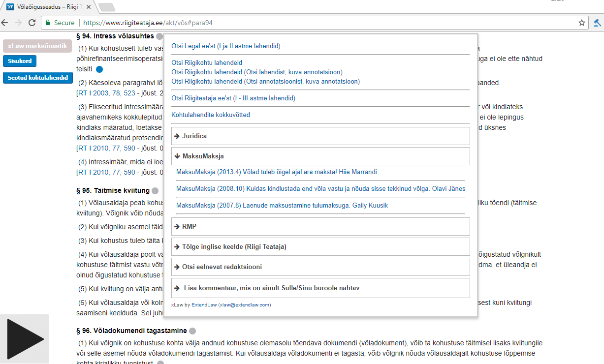Open the Sisukord button

[x=20, y=61]
